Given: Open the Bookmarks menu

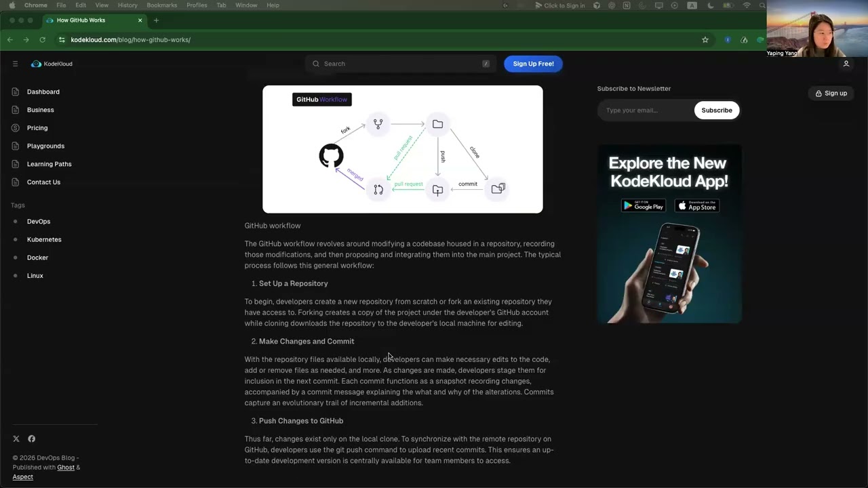Looking at the screenshot, I should tap(162, 5).
